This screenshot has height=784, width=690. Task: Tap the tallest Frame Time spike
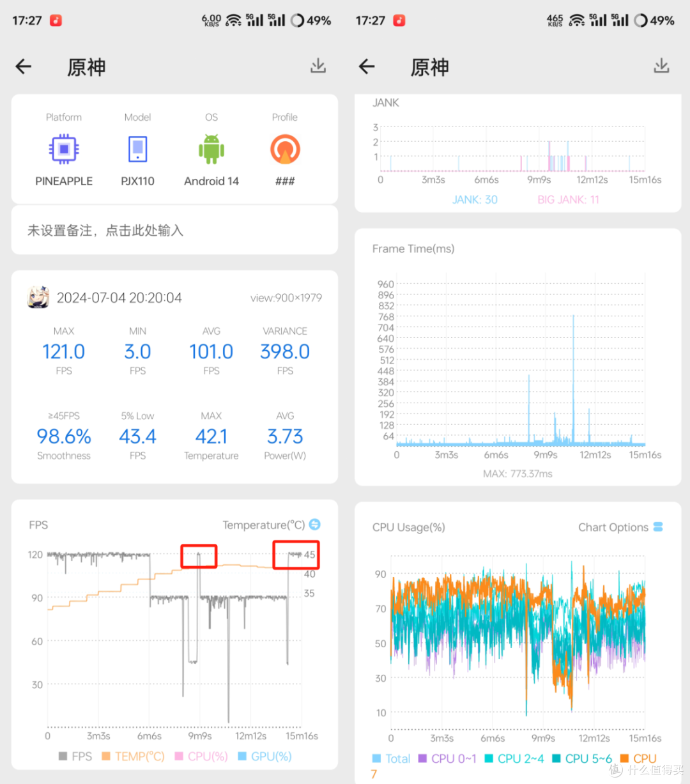click(x=573, y=380)
